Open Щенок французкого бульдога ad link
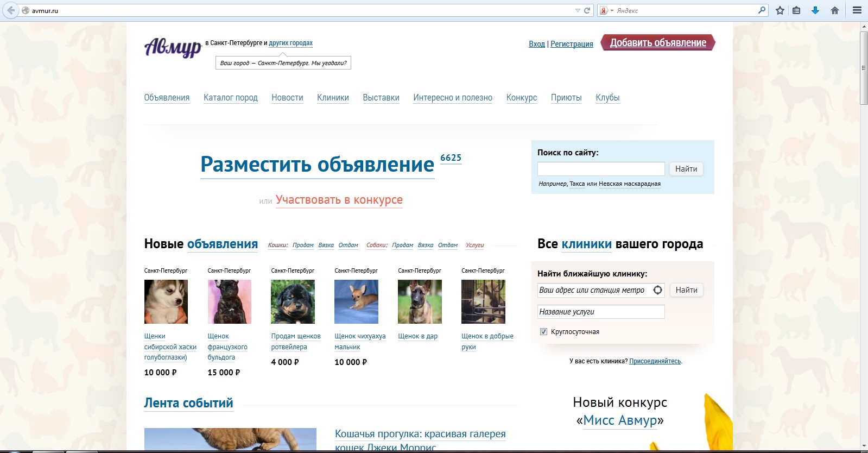The width and height of the screenshot is (868, 453). [x=227, y=347]
